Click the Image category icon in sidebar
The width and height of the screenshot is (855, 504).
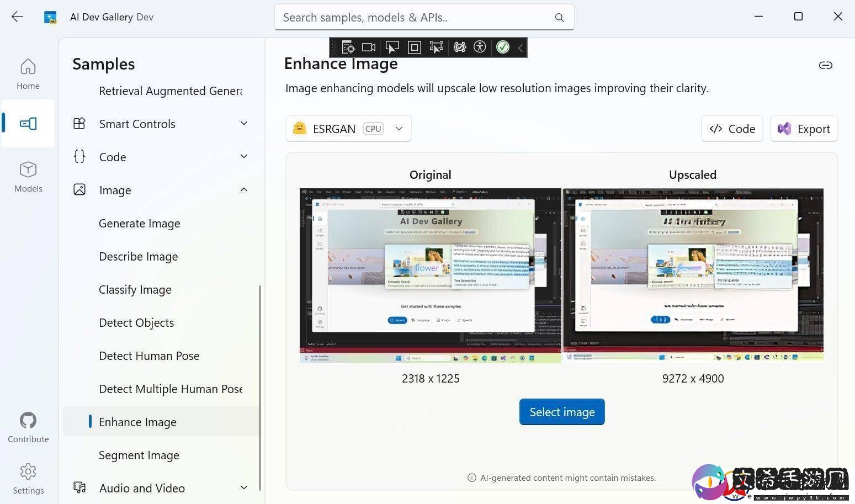(79, 189)
